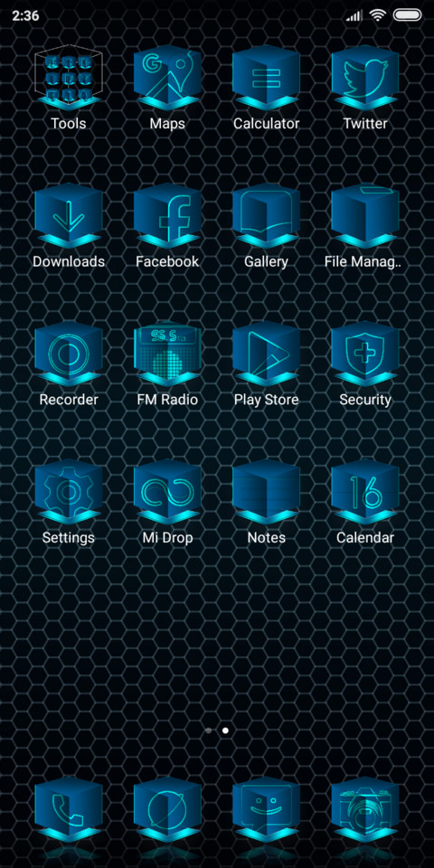Open the Gallery app

[x=266, y=216]
